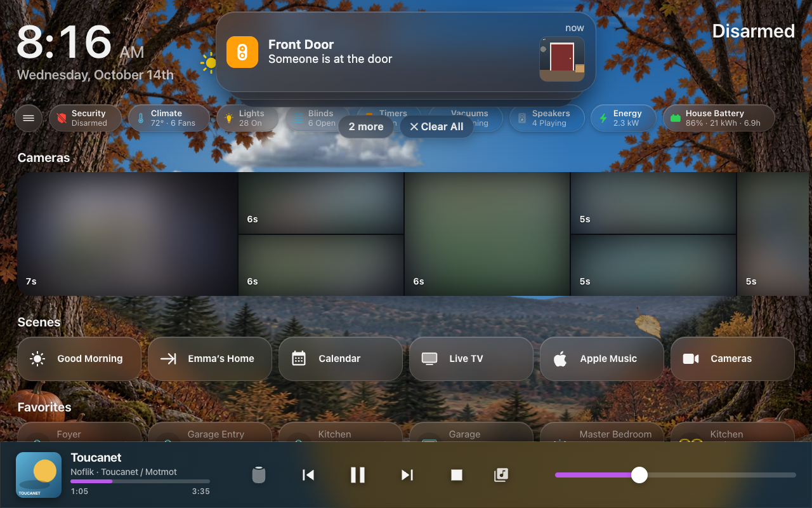Open the Energy 2.3 kW chip

click(624, 118)
